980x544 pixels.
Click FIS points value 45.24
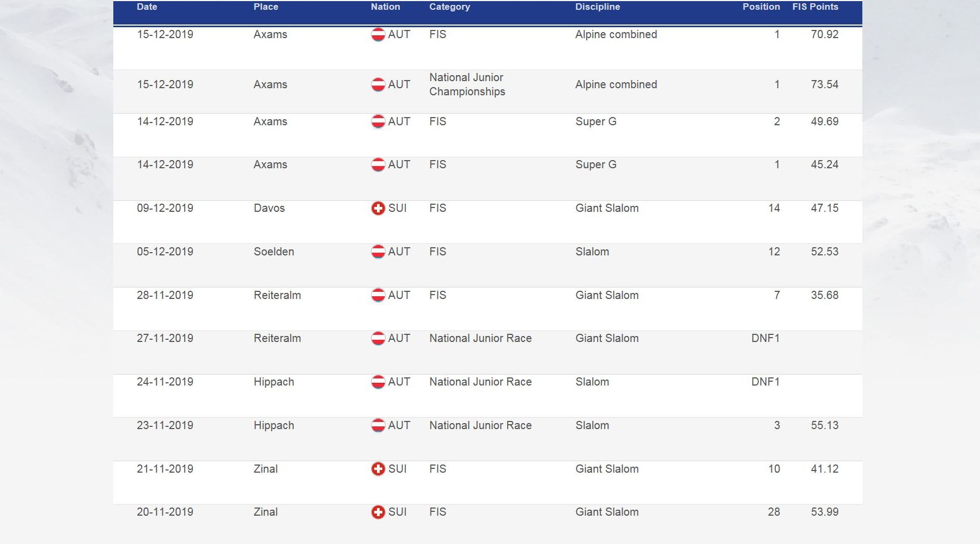[x=824, y=164]
